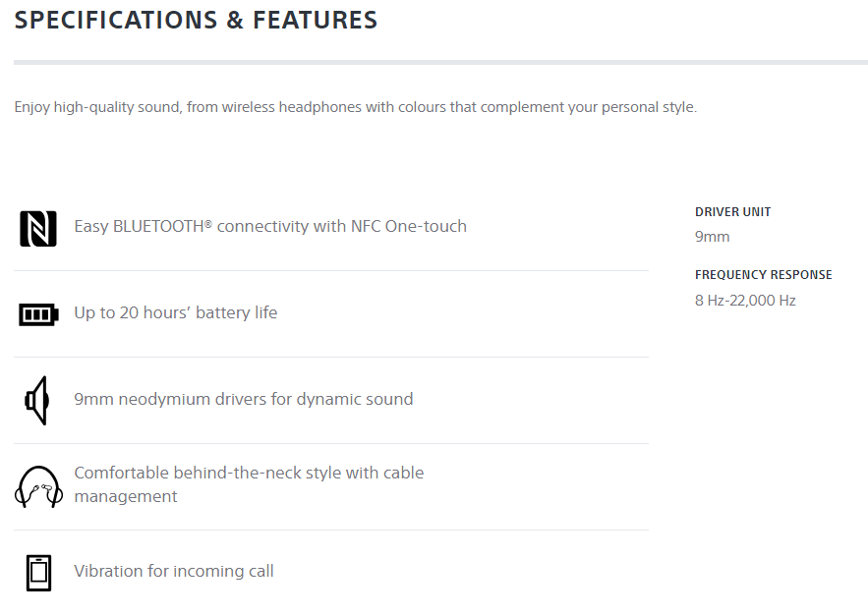Click the phone vibration icon

pos(38,573)
